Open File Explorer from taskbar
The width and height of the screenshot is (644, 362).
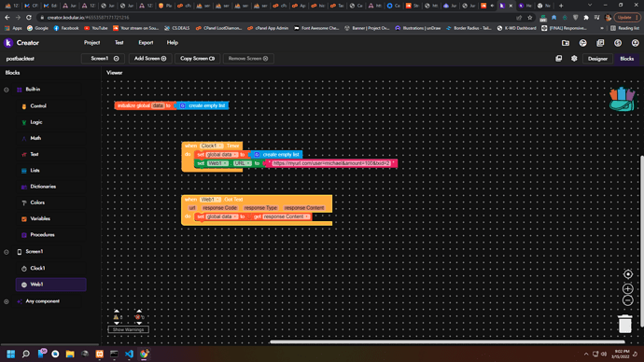click(70, 354)
